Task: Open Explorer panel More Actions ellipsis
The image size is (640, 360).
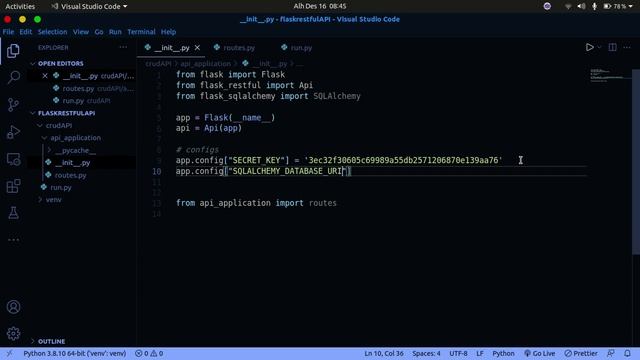Action: point(123,47)
